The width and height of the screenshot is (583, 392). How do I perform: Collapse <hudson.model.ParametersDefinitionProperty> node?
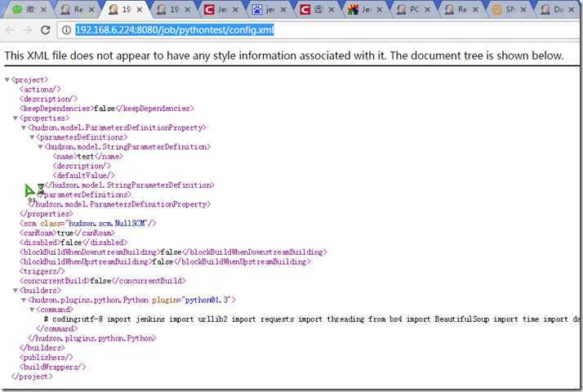tap(24, 128)
